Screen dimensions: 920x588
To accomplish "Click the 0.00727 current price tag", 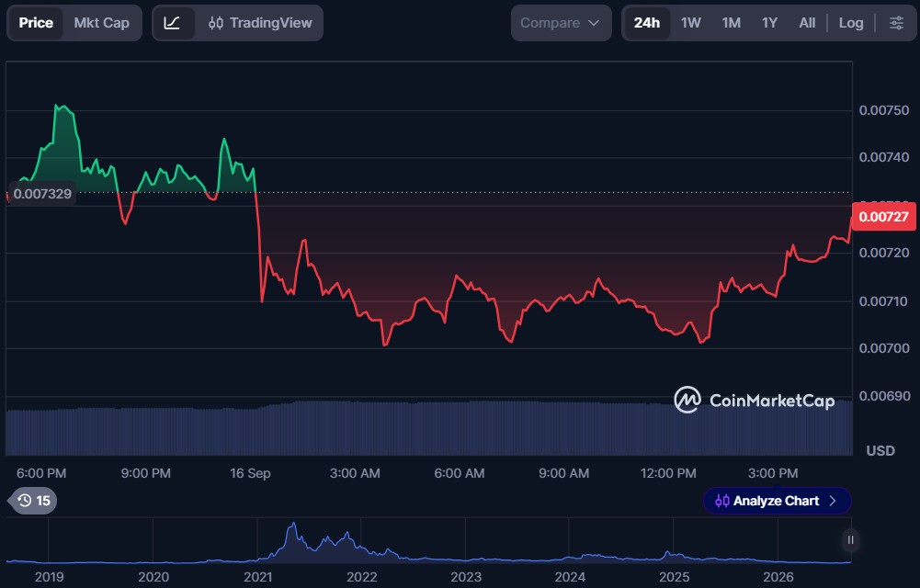I will (883, 216).
